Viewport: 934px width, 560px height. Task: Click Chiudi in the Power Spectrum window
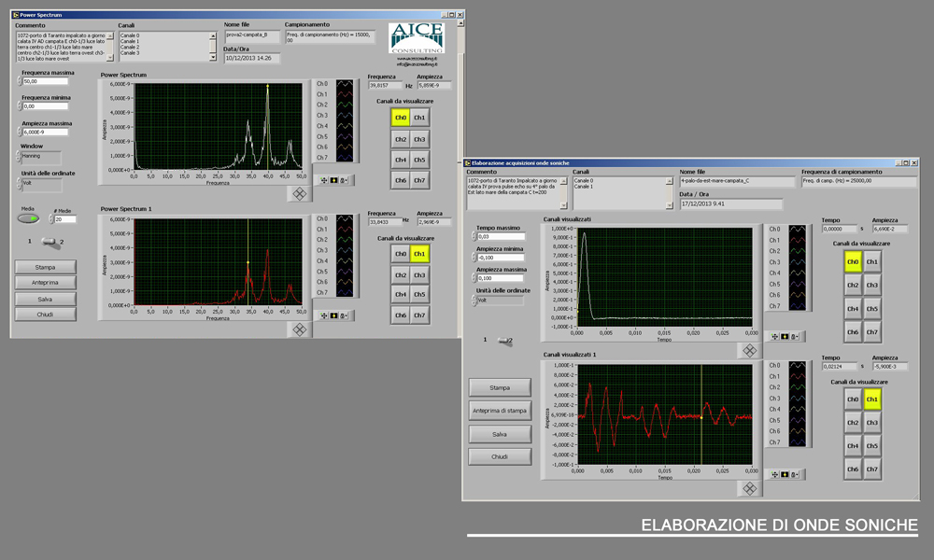coord(45,315)
